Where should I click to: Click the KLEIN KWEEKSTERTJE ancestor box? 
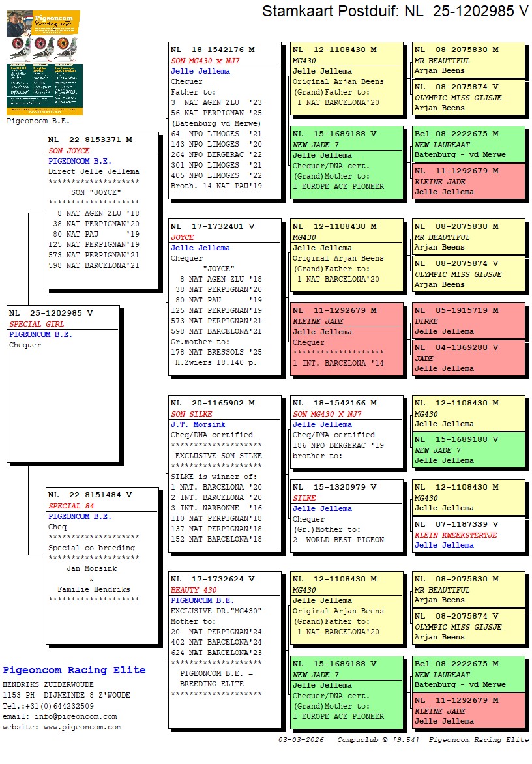[x=468, y=535]
